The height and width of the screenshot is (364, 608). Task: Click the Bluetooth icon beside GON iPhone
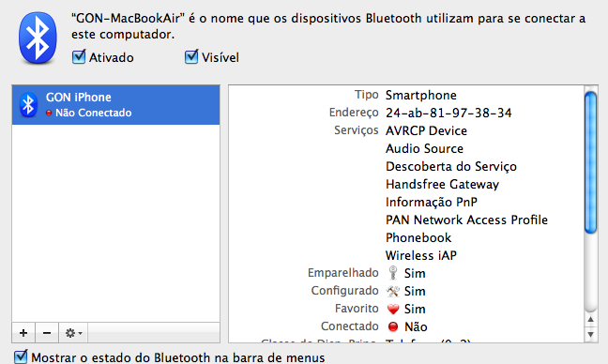point(28,105)
